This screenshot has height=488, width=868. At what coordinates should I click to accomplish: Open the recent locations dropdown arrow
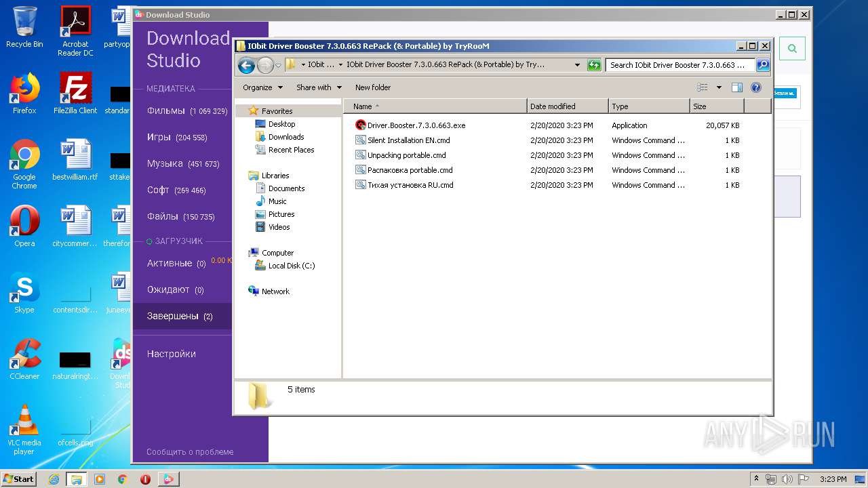(278, 66)
